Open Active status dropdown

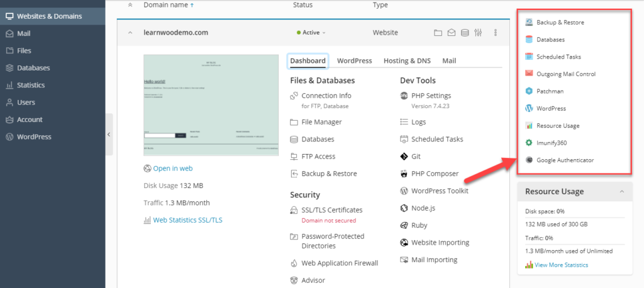pos(311,33)
